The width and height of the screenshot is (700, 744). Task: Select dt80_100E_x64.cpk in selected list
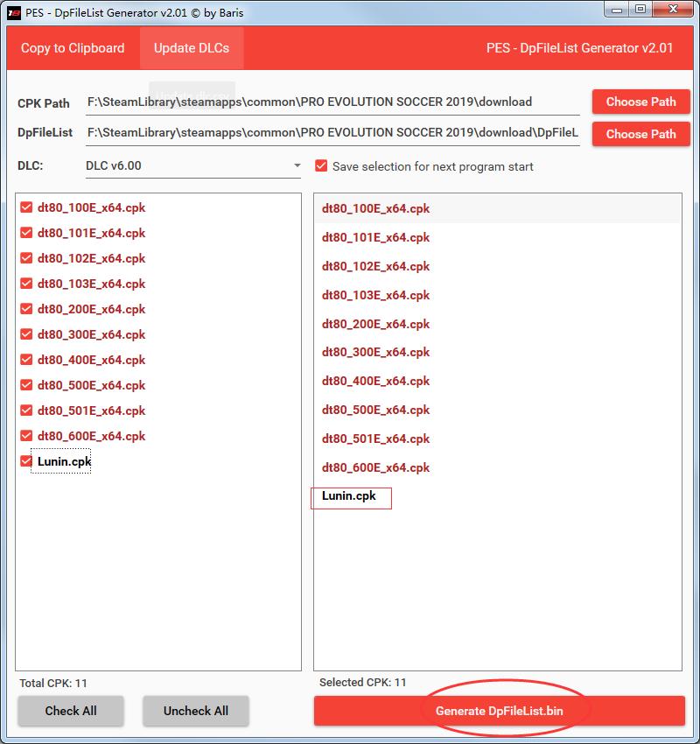pos(498,208)
